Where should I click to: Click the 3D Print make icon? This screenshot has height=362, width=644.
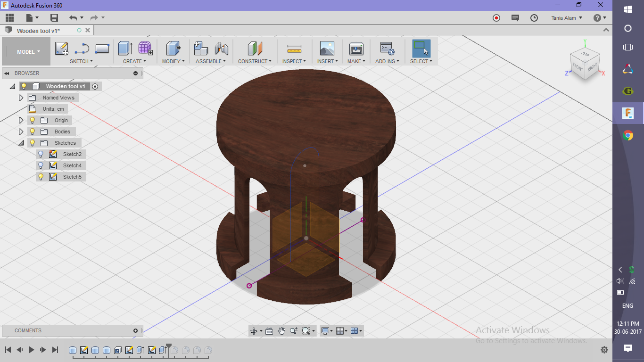pos(356,48)
